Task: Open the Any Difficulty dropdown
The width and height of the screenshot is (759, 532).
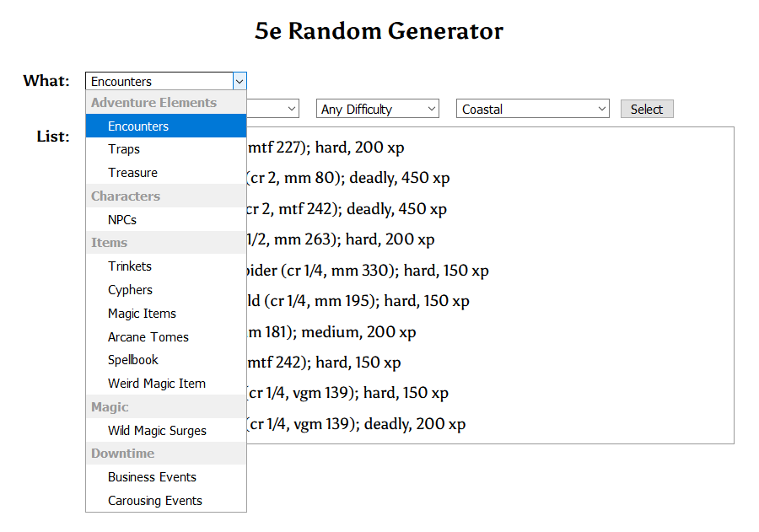Action: point(377,108)
